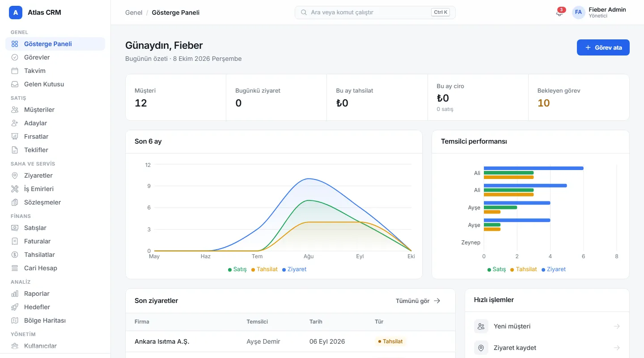Click the Ziyaretler location pin icon
Screen dimensions: 644x358
15,175
